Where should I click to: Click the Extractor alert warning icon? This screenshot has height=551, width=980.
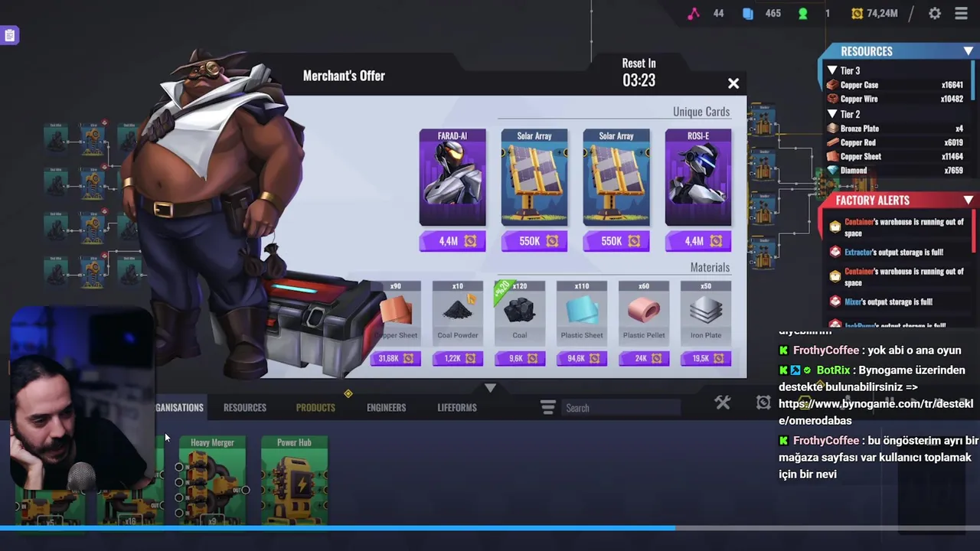point(835,252)
